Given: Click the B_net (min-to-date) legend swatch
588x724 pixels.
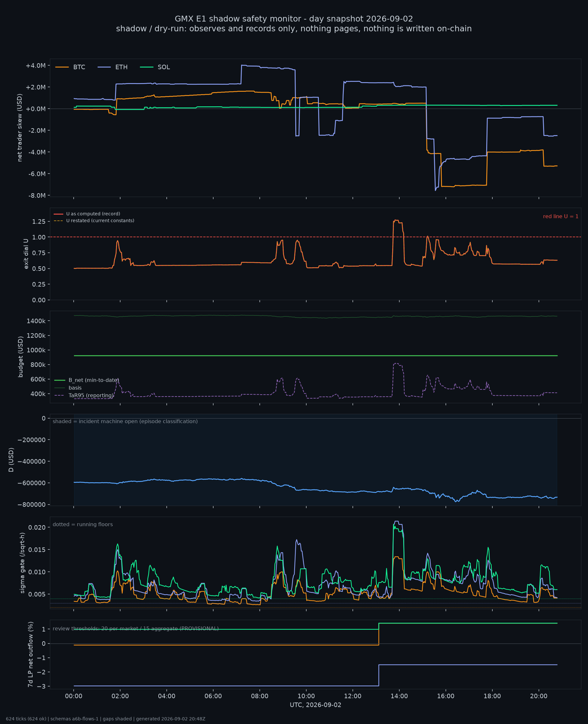Looking at the screenshot, I should pos(60,380).
